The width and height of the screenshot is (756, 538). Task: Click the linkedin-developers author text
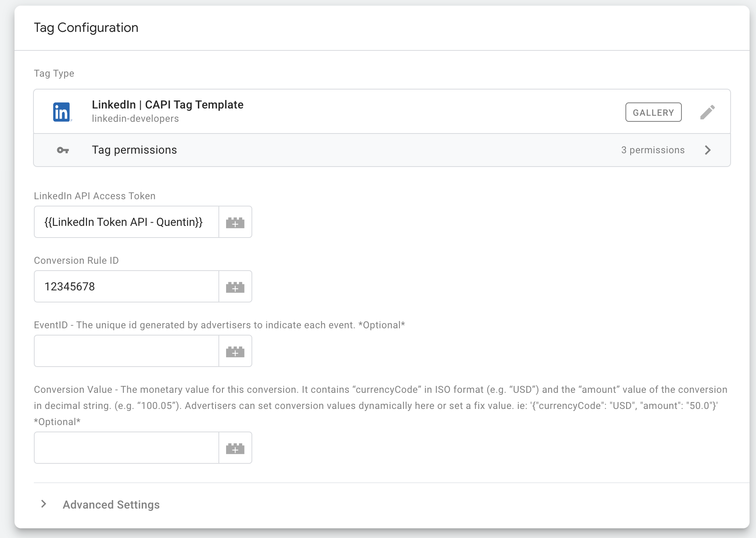(x=135, y=119)
